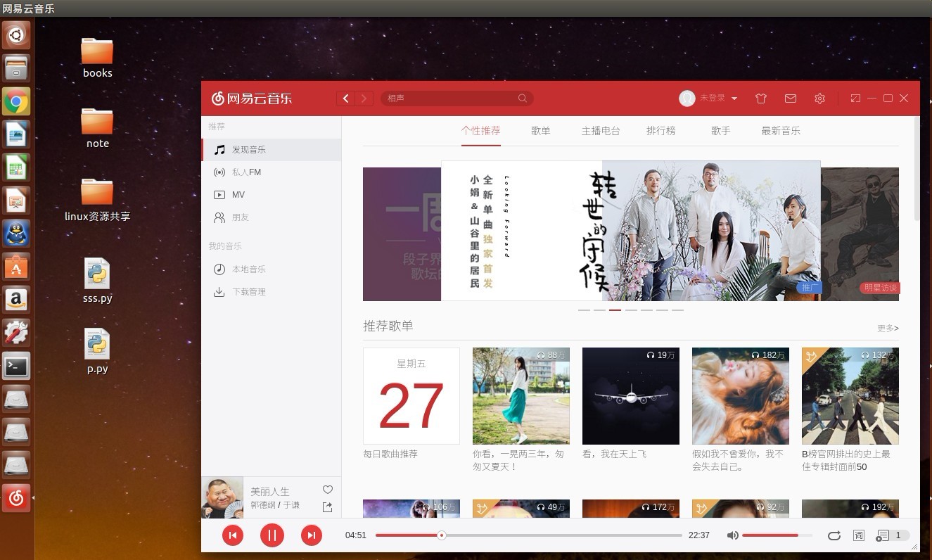
Task: Switch to the 最新音乐 tab
Action: (781, 131)
